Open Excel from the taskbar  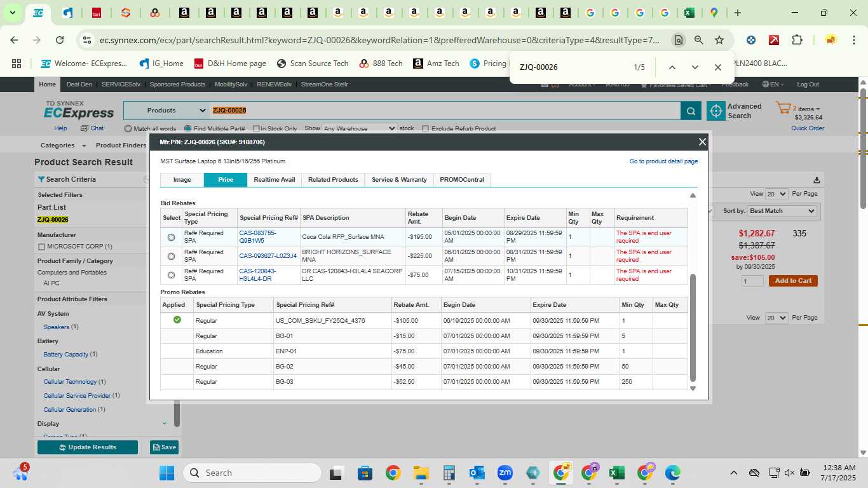pos(616,473)
